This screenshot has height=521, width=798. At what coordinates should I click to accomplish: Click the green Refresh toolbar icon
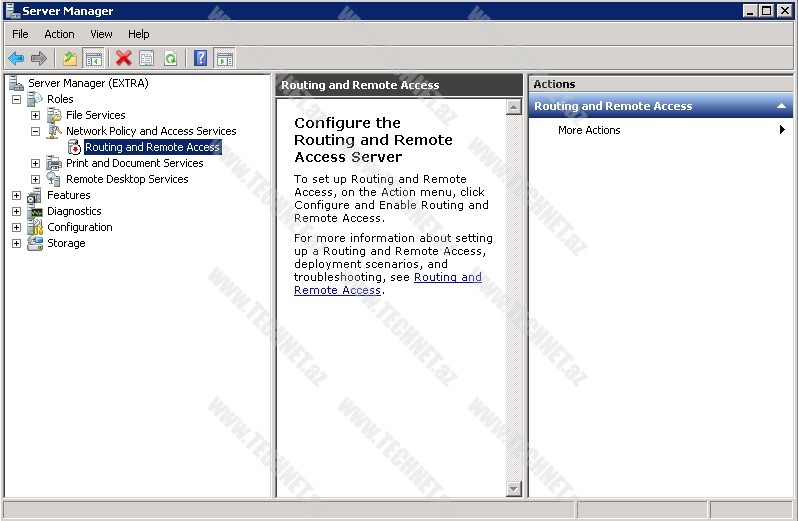170,59
